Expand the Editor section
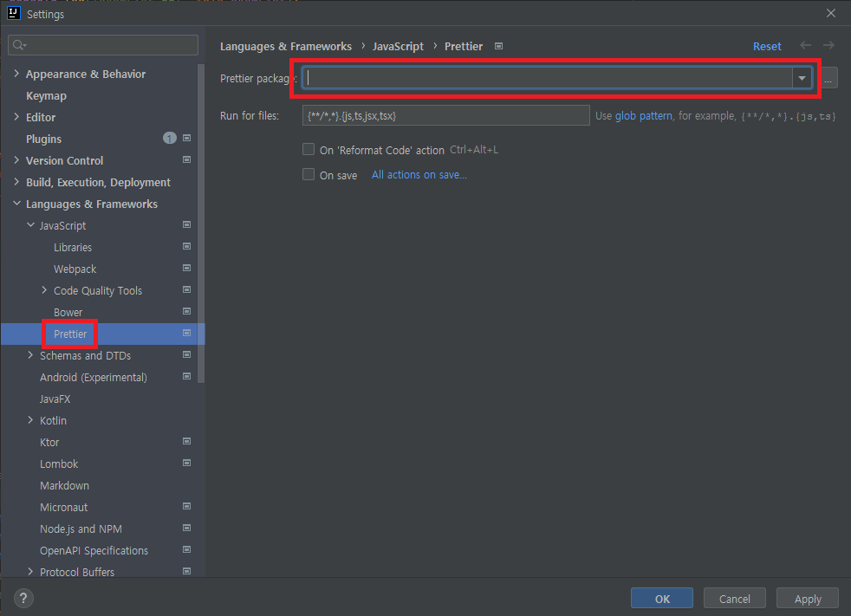The image size is (851, 616). pos(16,117)
